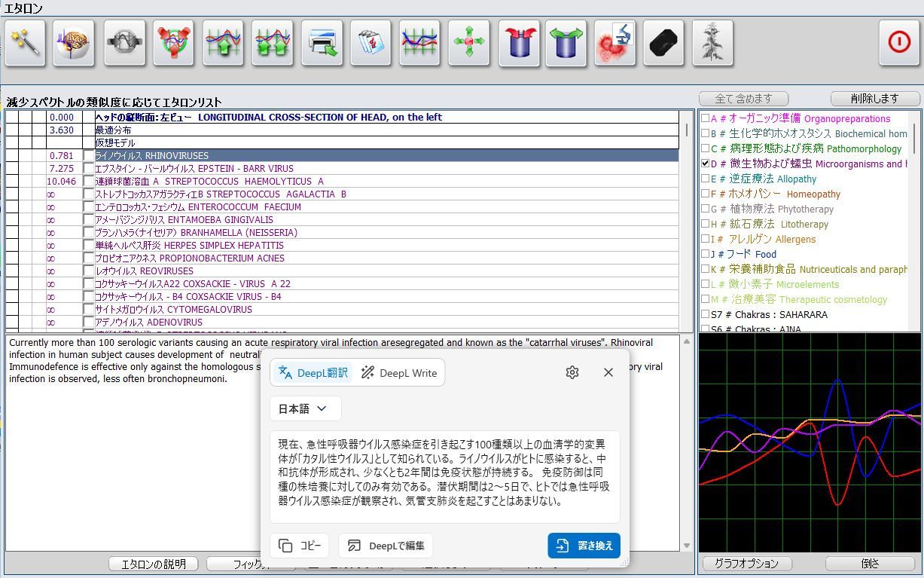Viewport: 924px width, 578px height.
Task: Click the グラフオプション button
Action: tap(746, 563)
